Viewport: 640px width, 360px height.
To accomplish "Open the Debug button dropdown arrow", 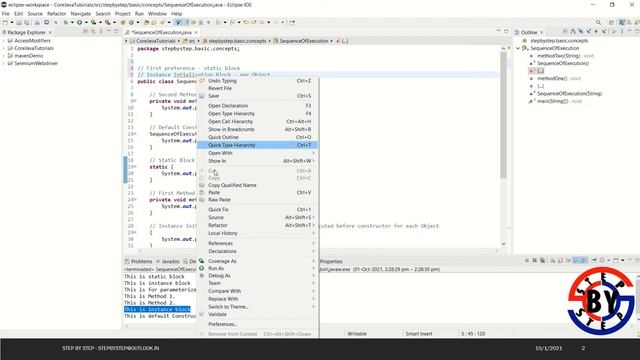I will (x=72, y=22).
